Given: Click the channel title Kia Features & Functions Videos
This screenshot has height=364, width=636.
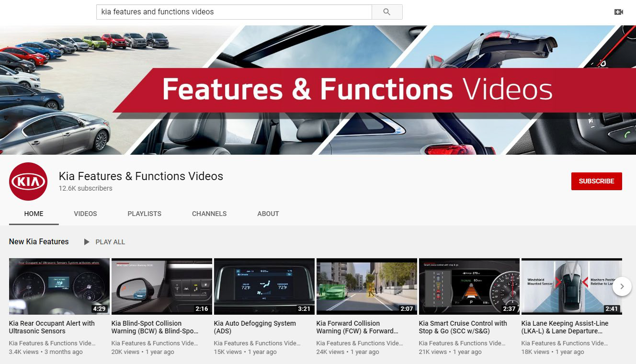Looking at the screenshot, I should (x=141, y=176).
